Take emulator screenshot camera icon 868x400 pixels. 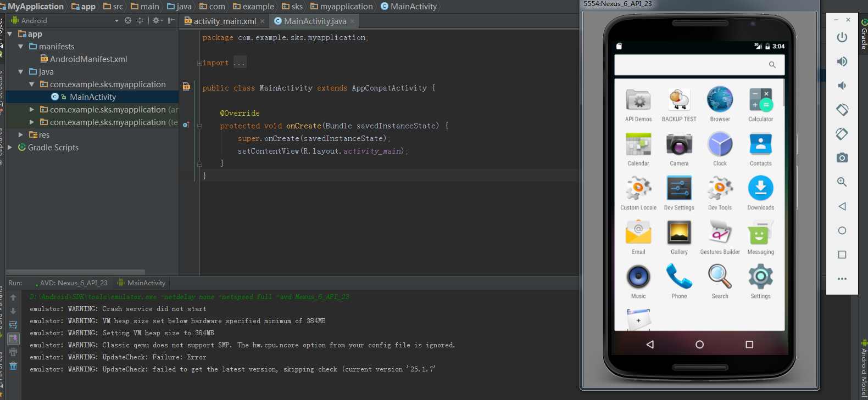pyautogui.click(x=842, y=158)
